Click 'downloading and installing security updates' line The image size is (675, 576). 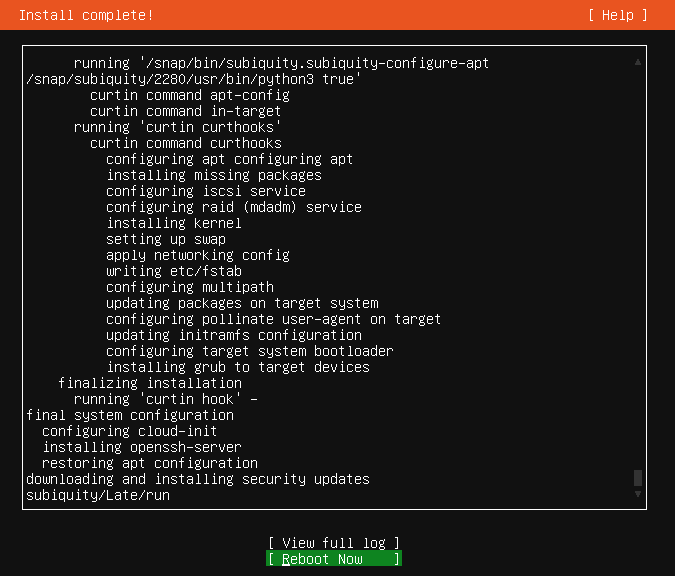tap(198, 479)
